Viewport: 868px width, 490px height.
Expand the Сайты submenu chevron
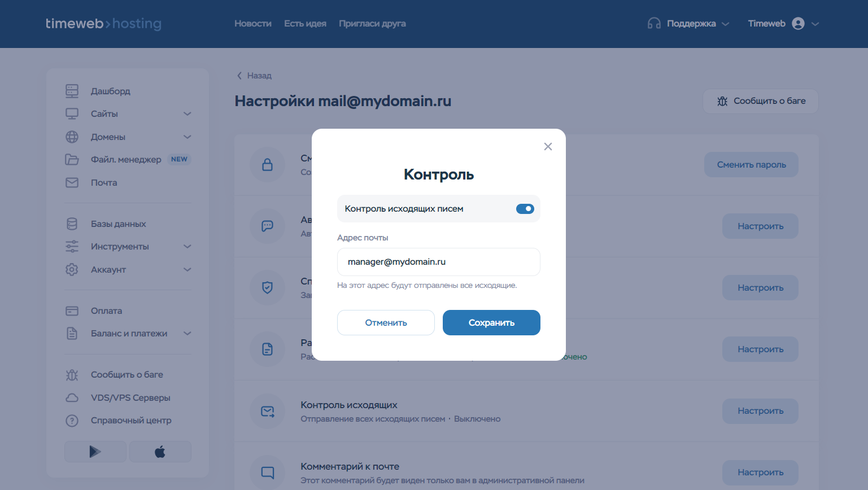[187, 114]
